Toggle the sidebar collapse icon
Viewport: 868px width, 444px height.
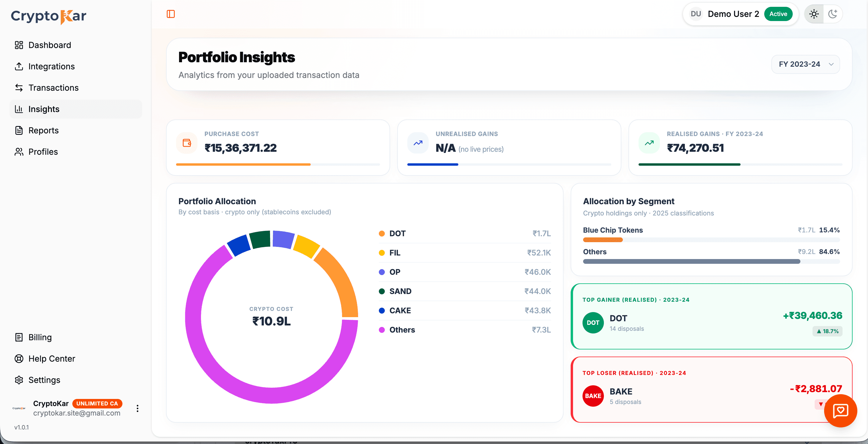pyautogui.click(x=171, y=14)
